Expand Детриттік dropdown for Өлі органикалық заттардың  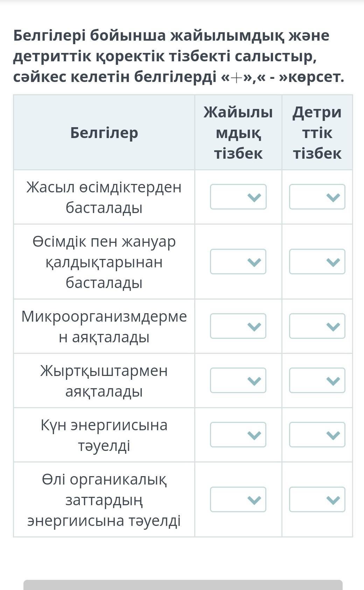tap(317, 500)
